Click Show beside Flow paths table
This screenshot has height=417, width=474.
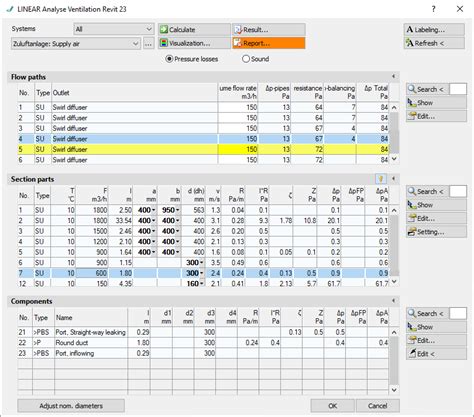pyautogui.click(x=436, y=103)
